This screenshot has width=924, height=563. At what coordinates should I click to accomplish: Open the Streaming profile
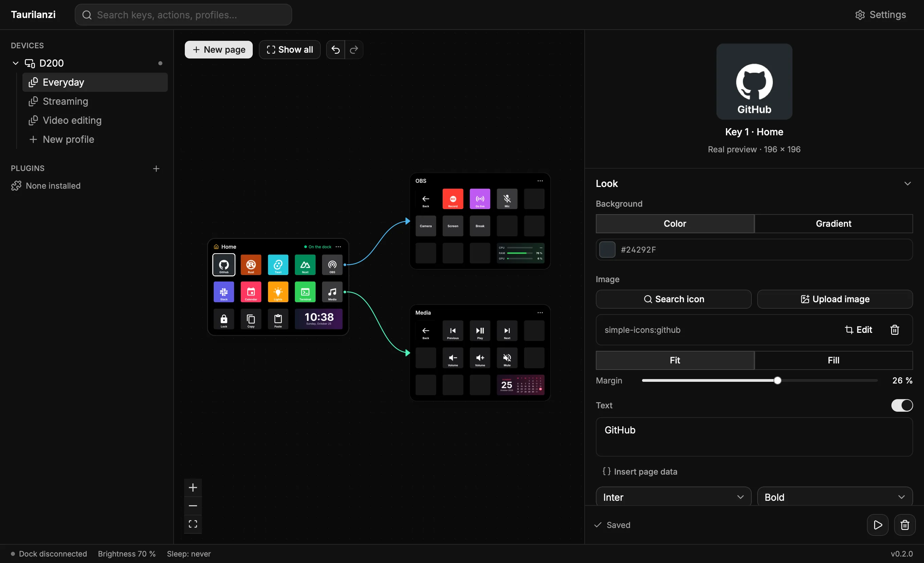(x=95, y=101)
